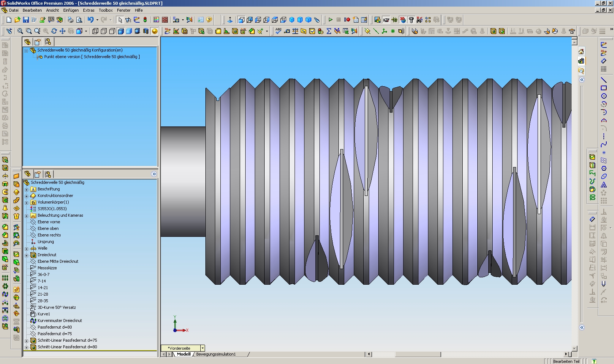Click the Rebuild traffic light icon
The image size is (614, 364).
coord(145,20)
